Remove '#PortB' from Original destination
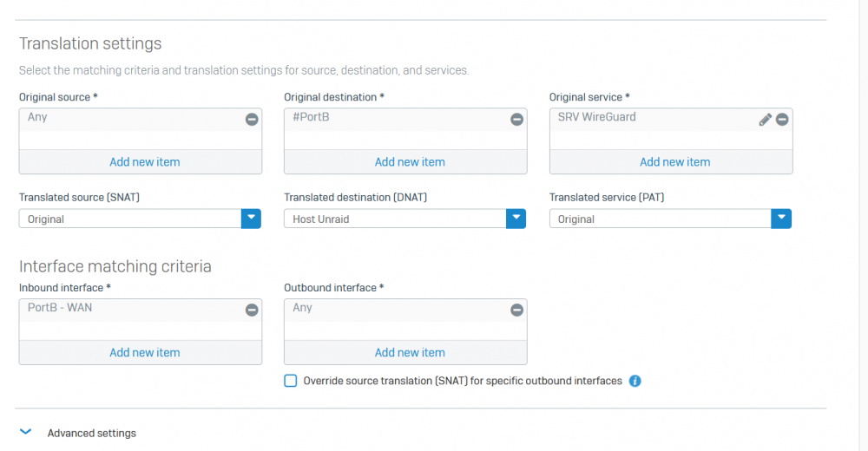 (516, 120)
